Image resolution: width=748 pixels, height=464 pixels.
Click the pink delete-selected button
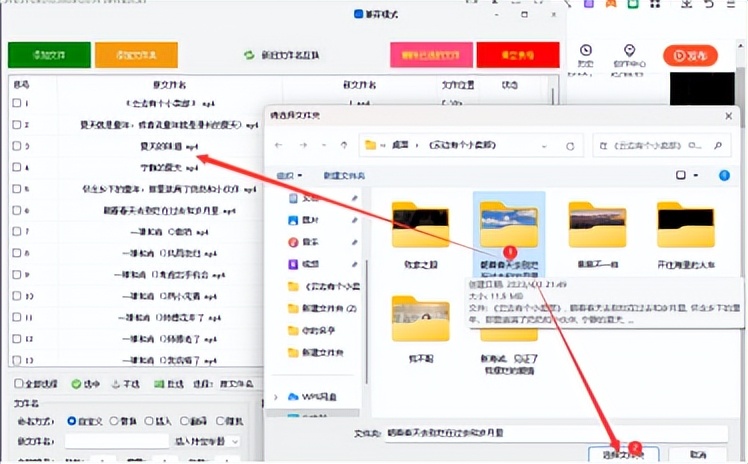431,55
